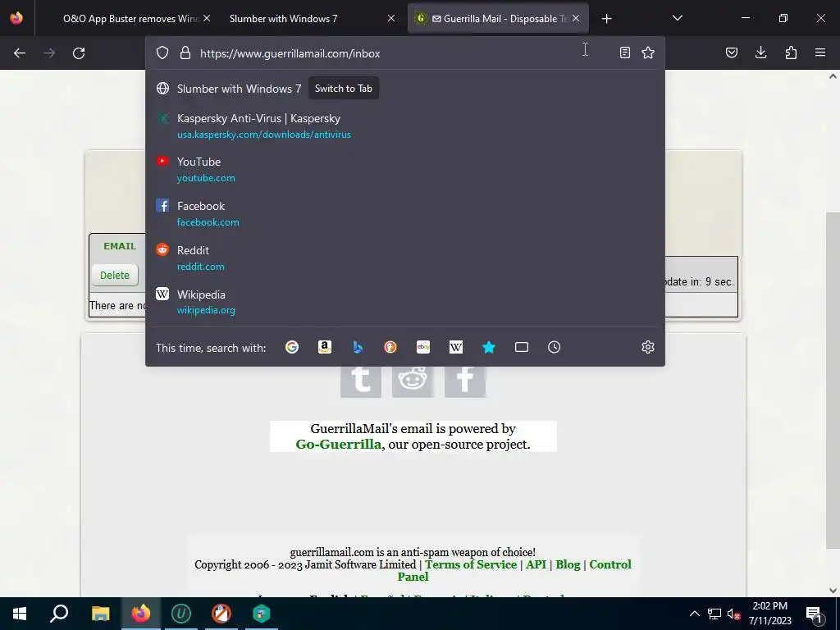Open Windows taskbar search
The image size is (840, 630).
(59, 614)
